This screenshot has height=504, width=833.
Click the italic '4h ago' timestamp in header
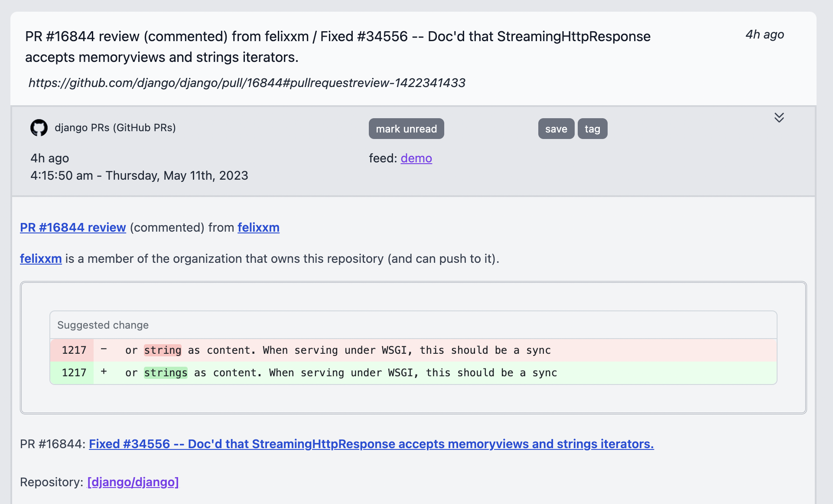point(765,35)
